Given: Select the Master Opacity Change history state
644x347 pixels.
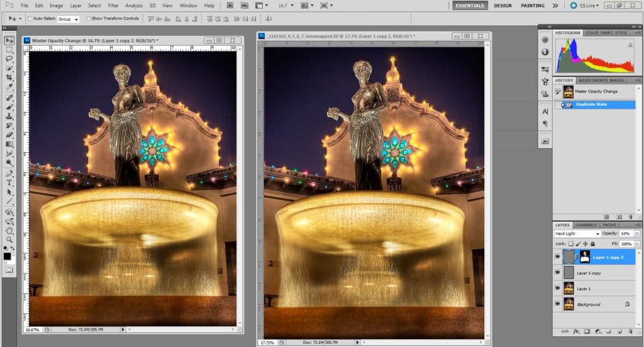Looking at the screenshot, I should tap(596, 91).
